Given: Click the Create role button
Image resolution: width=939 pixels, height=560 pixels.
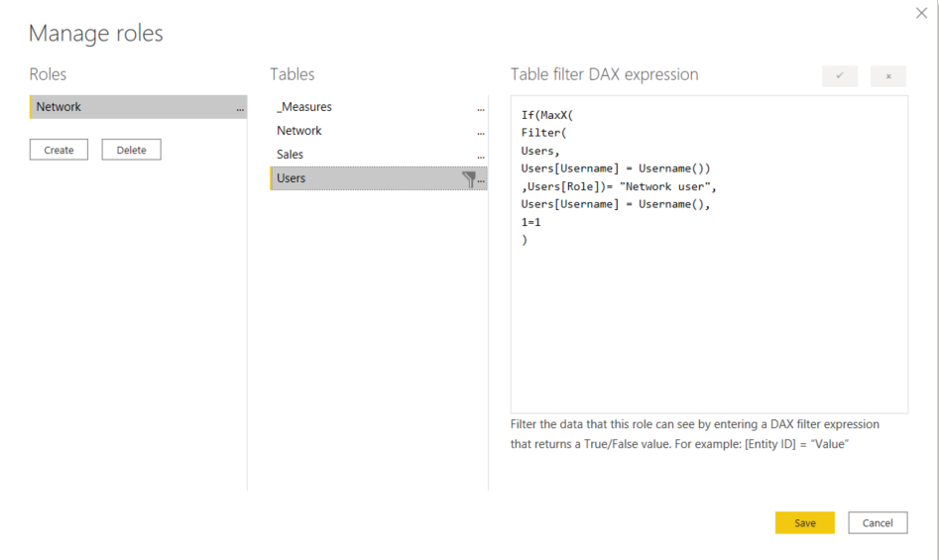Looking at the screenshot, I should [59, 150].
